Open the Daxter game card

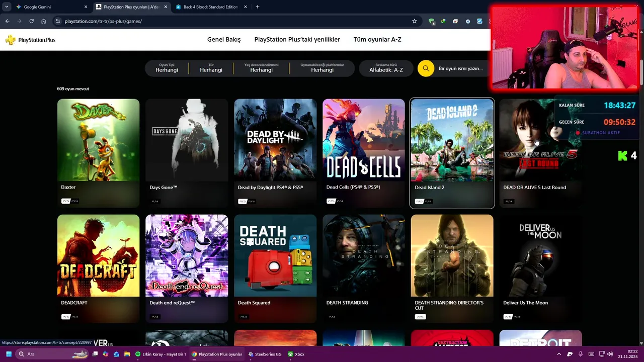(98, 153)
